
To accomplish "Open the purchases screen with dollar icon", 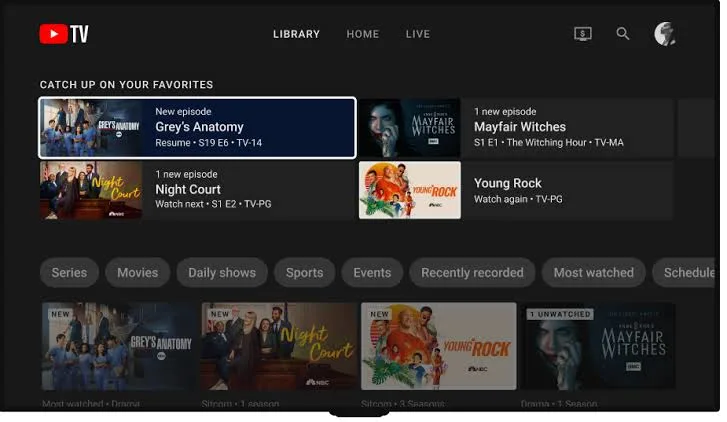I will pyautogui.click(x=583, y=34).
